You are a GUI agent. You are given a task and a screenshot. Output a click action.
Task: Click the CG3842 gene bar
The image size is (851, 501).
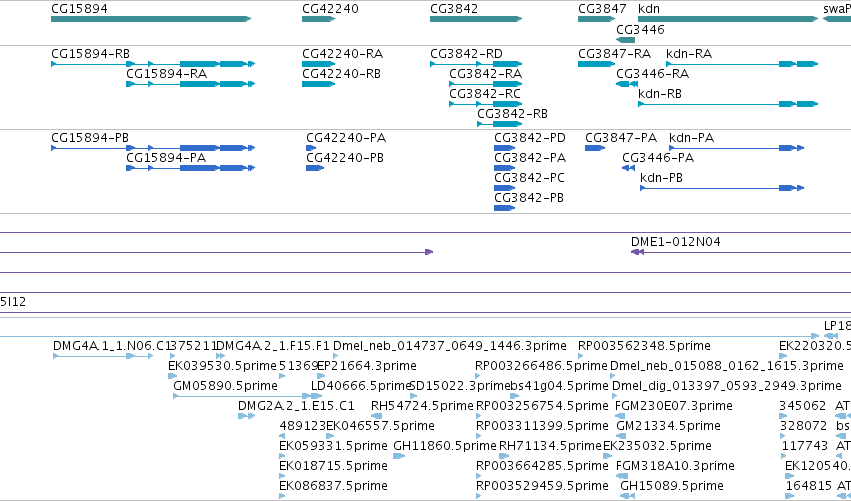[476, 19]
